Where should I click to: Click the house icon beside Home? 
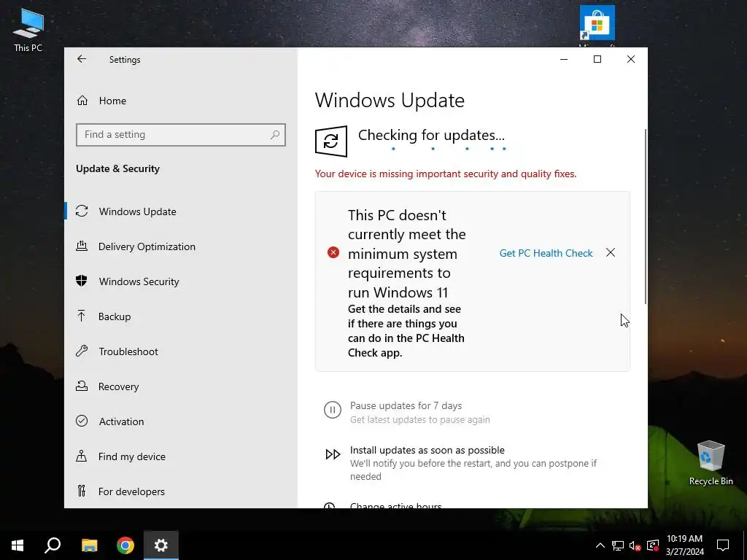pyautogui.click(x=82, y=101)
